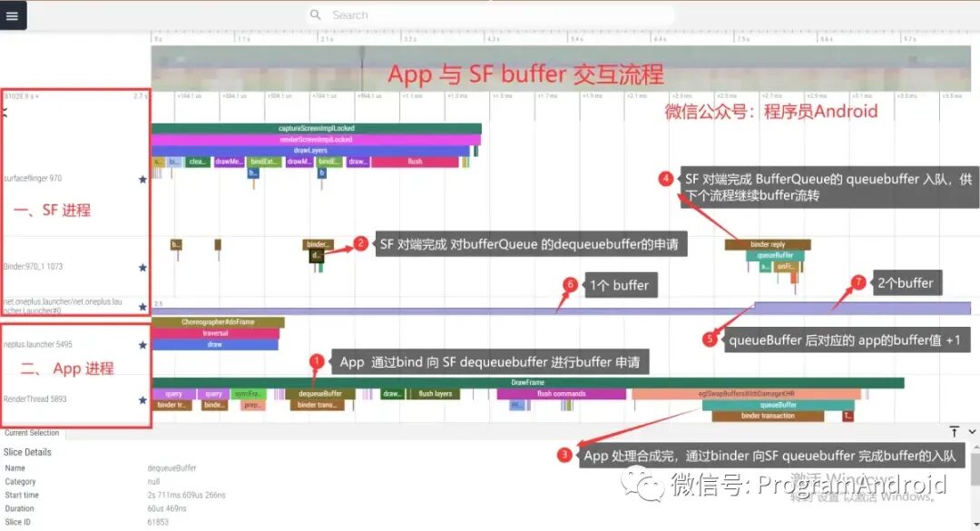Screen dimensions: 980x531
Task: Pin the RenderThread 5893 track star
Action: click(142, 400)
